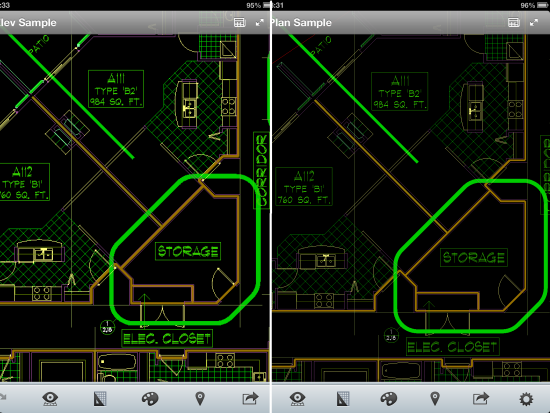The image size is (550, 413).
Task: Tap the undo arrow in left toolbar
Action: coord(3,397)
